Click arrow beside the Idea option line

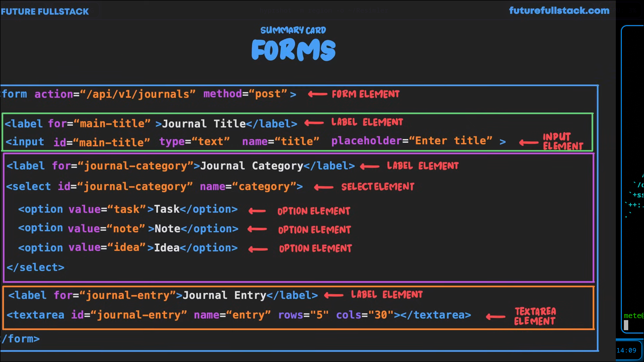pyautogui.click(x=258, y=249)
